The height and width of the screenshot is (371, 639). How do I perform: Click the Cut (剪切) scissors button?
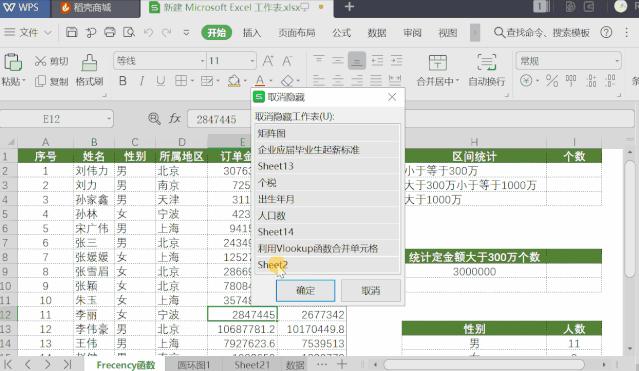coord(51,61)
